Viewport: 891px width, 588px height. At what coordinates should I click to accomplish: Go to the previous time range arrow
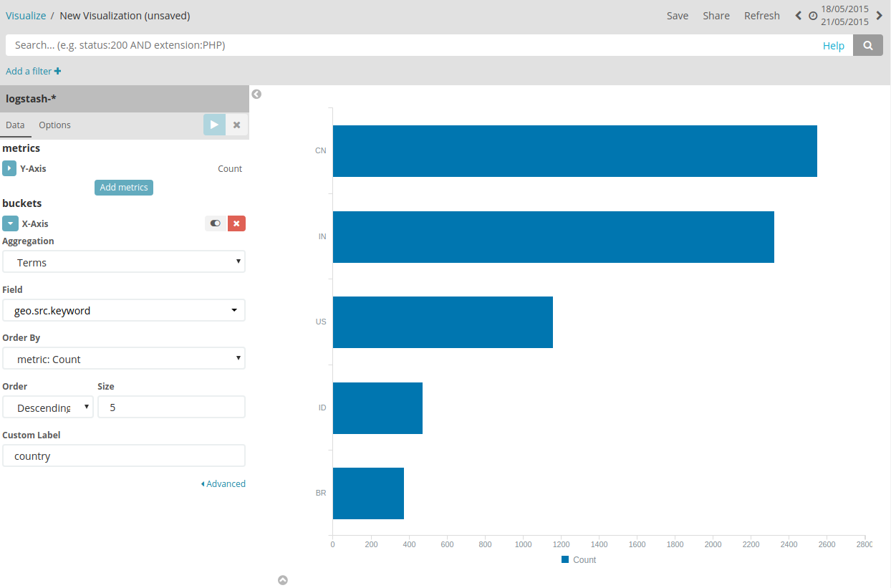799,15
